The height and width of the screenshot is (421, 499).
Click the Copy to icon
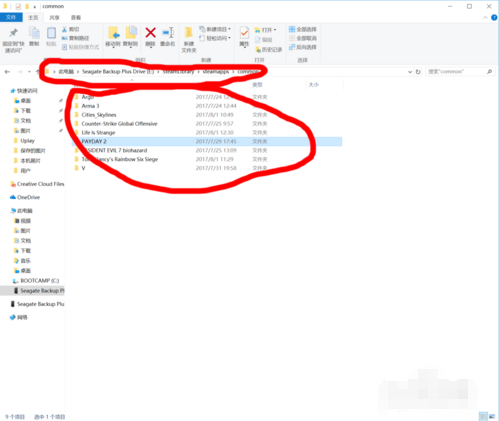tap(131, 33)
